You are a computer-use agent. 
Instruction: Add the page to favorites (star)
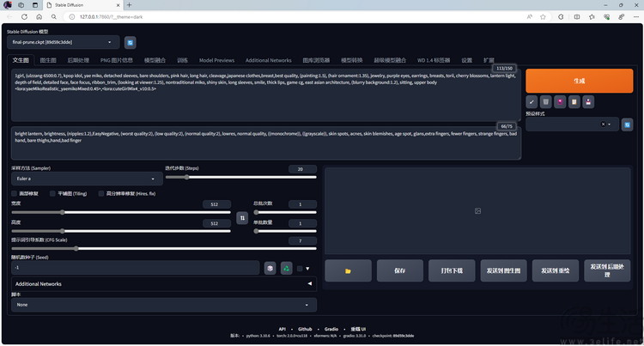point(543,17)
